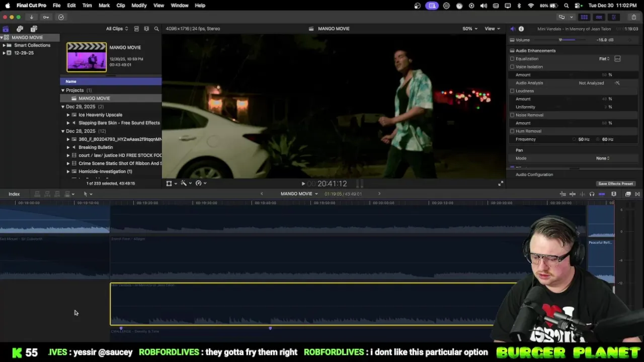
Task: Expand the Smart Collections folder
Action: [4, 45]
